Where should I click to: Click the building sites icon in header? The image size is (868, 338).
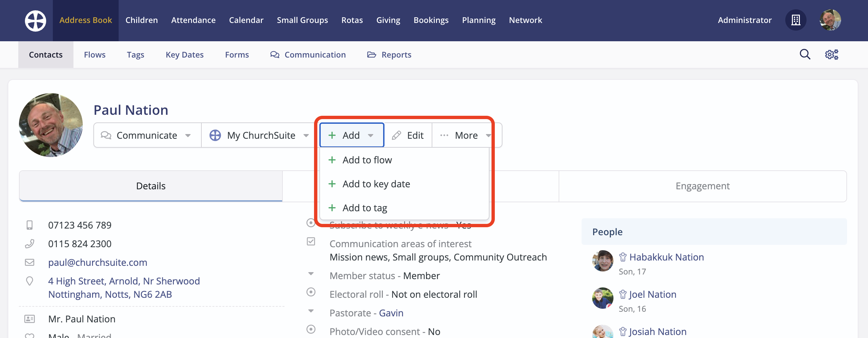[796, 20]
